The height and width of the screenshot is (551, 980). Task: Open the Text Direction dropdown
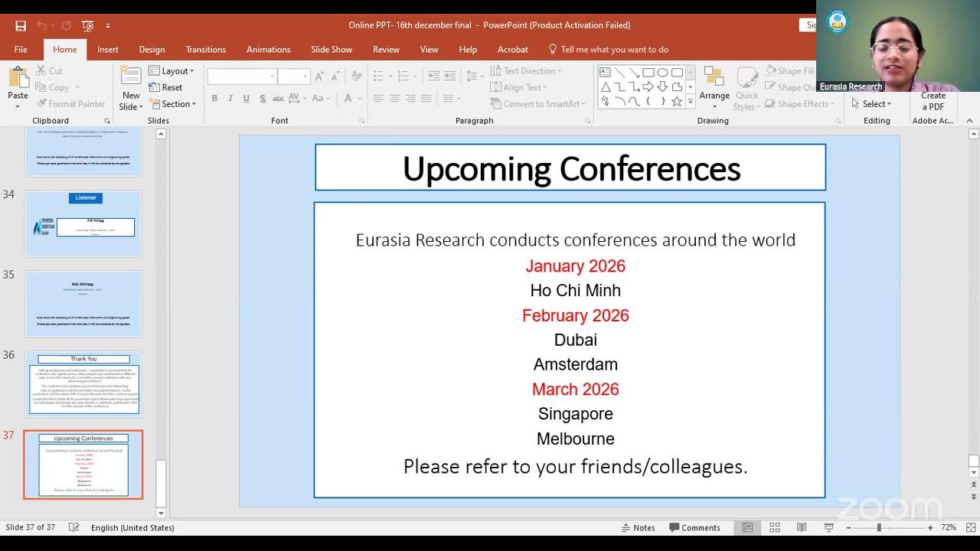click(x=525, y=71)
